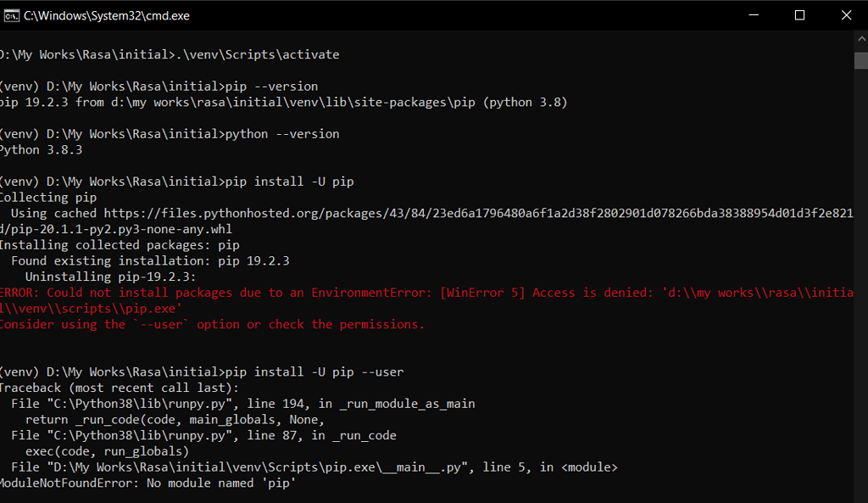This screenshot has height=503, width=868.
Task: Click the "Collecting pip" output line
Action: pyautogui.click(x=47, y=198)
